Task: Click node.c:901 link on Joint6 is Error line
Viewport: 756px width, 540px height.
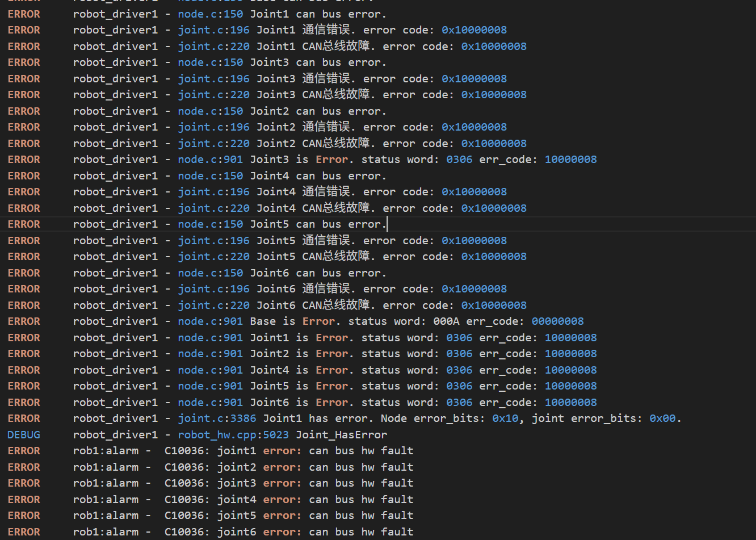Action: click(x=210, y=403)
